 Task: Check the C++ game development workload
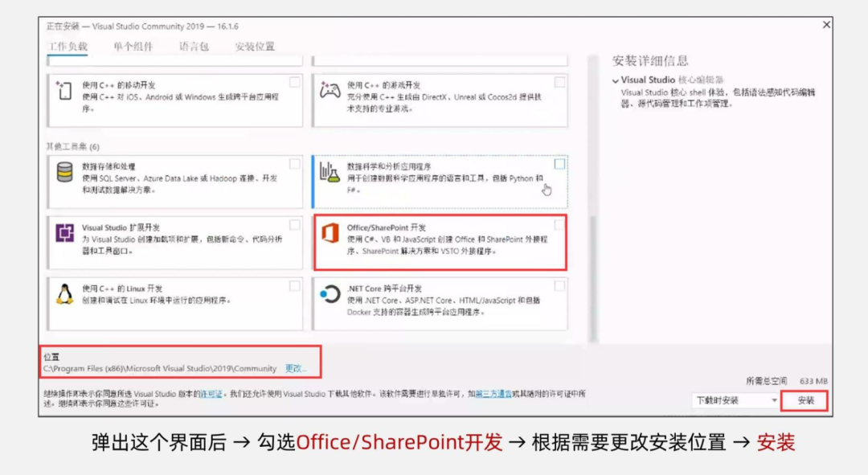pyautogui.click(x=559, y=82)
